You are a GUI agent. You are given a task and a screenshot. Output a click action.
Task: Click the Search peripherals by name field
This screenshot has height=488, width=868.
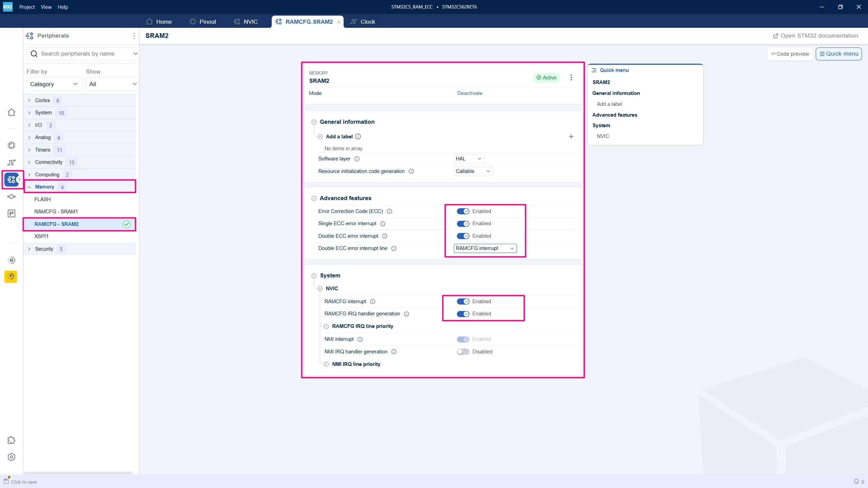(83, 54)
